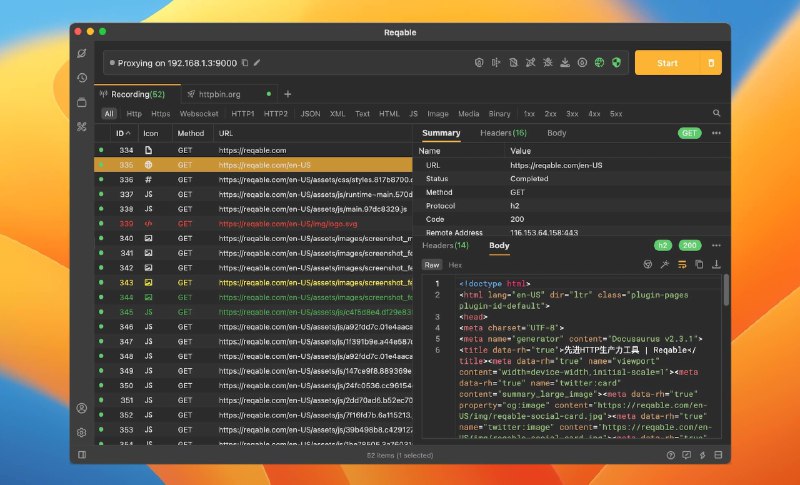Sort by the ID column header
The height and width of the screenshot is (485, 800).
123,133
